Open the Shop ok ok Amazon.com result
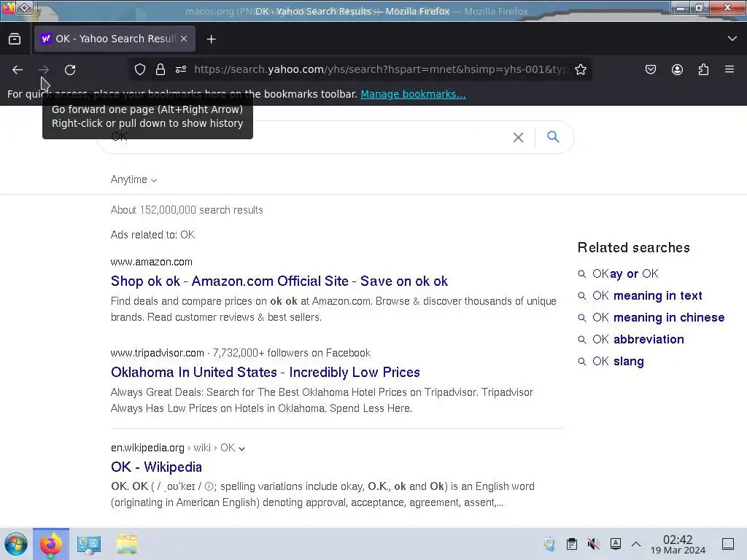 (x=279, y=281)
